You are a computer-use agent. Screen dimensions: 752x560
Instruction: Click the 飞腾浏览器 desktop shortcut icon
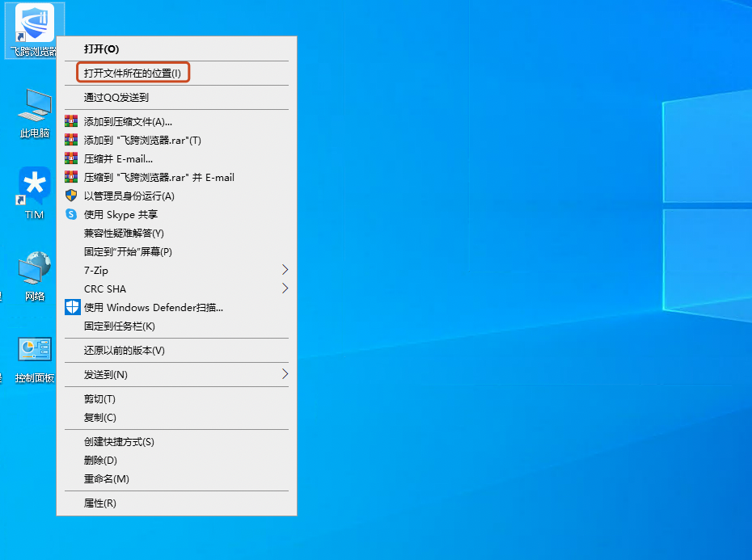coord(35,24)
